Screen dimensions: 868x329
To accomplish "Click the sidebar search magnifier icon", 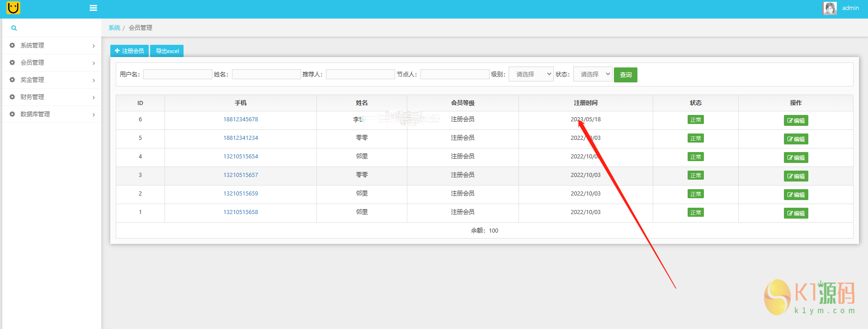I will (14, 28).
